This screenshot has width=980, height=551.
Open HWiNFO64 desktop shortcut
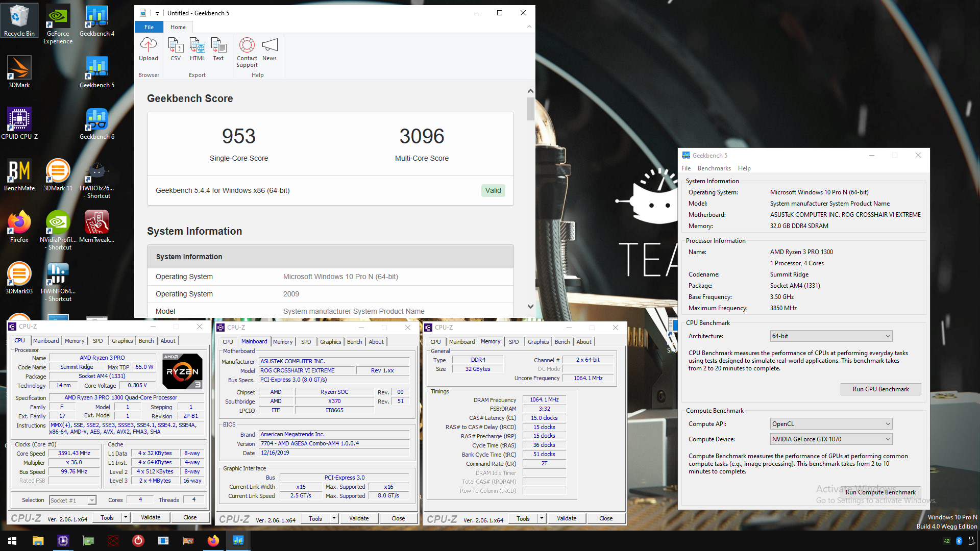tap(58, 282)
